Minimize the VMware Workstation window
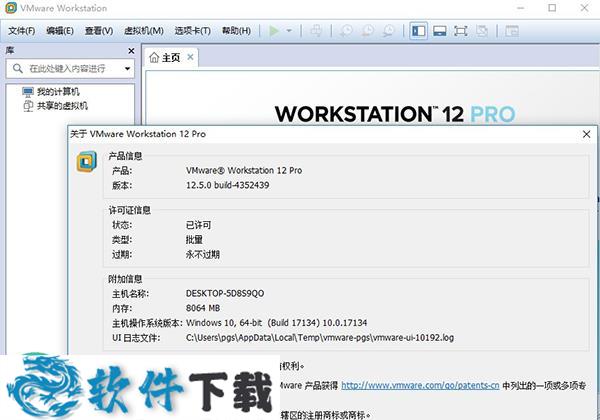 520,8
